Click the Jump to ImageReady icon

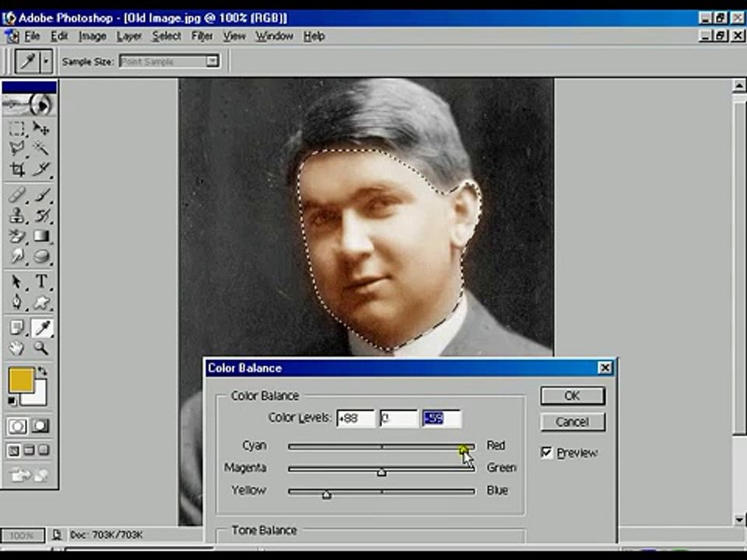(29, 474)
